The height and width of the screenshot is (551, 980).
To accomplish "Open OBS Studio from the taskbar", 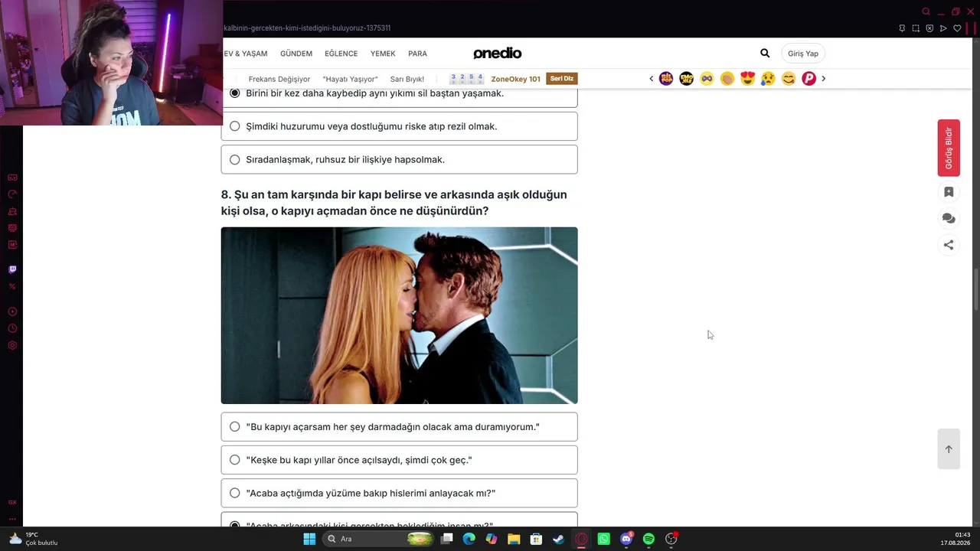I will coord(671,539).
